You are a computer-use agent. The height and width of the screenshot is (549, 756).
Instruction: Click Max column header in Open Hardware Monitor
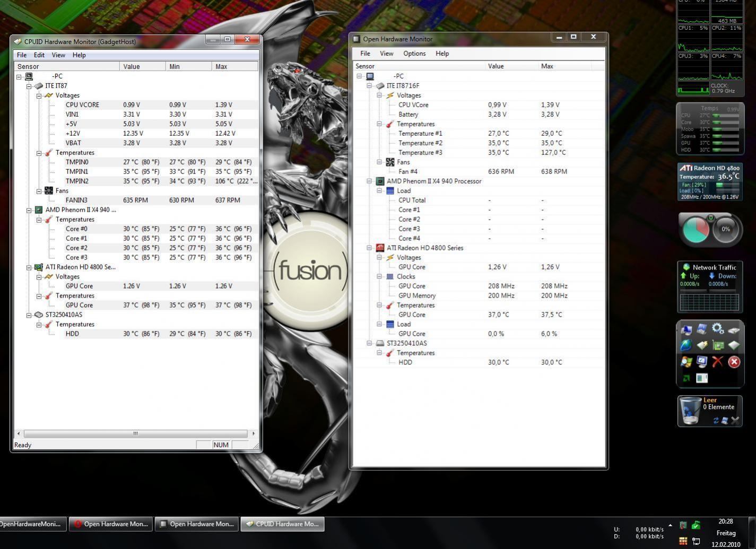click(x=564, y=66)
